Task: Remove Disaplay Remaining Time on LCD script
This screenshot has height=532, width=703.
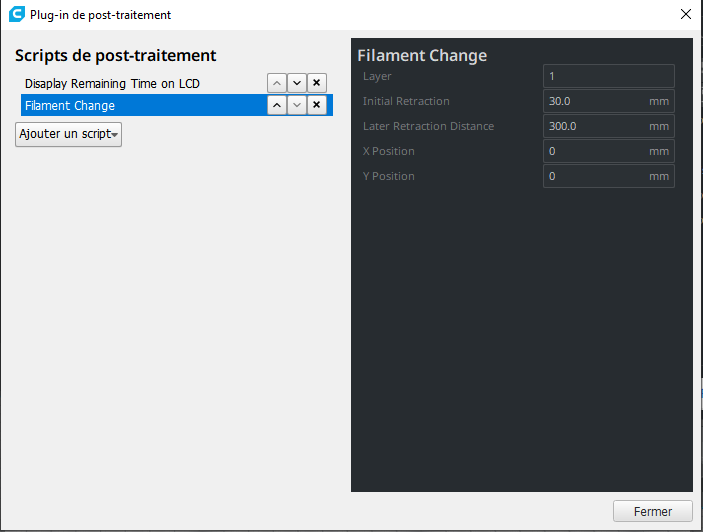Action: coord(317,83)
